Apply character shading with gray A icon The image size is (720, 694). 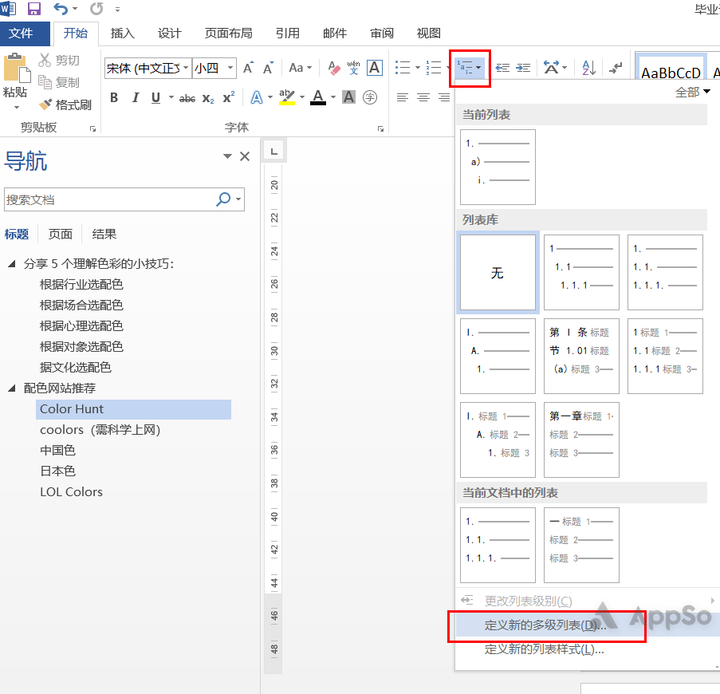point(349,97)
